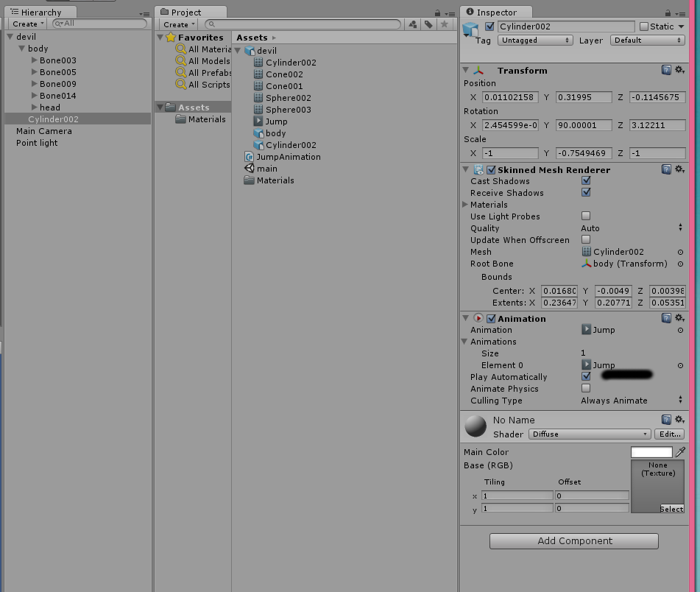700x592 pixels.
Task: Click the Skinned Mesh Renderer help icon
Action: point(666,169)
